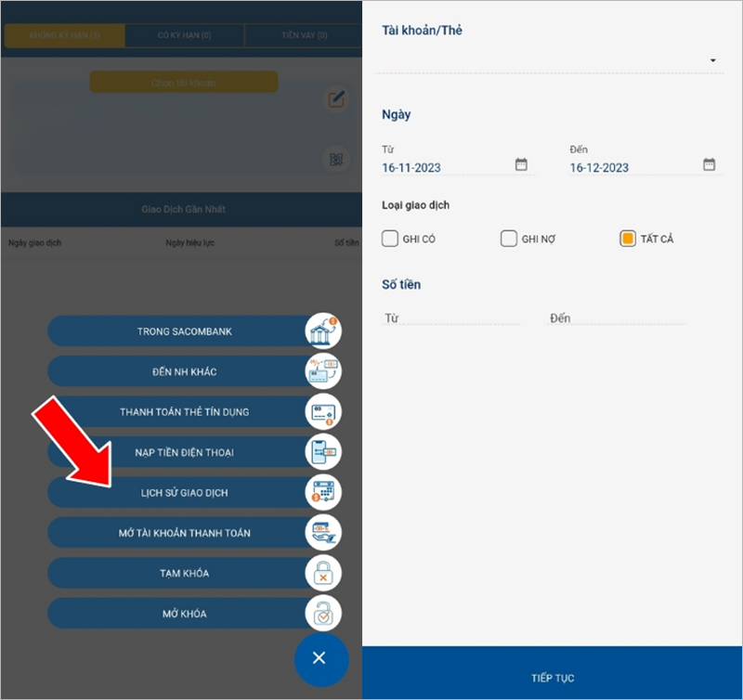
Task: Tap the unlocked padlock icon for Mở khóa
Action: pos(323,614)
